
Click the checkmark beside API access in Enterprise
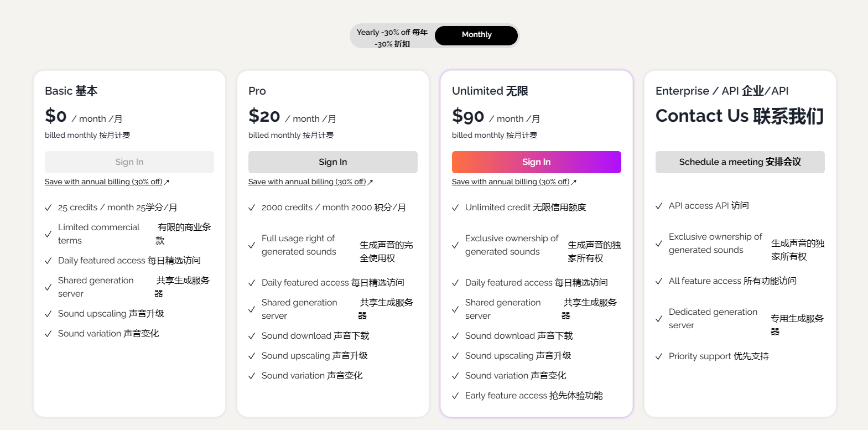[659, 205]
